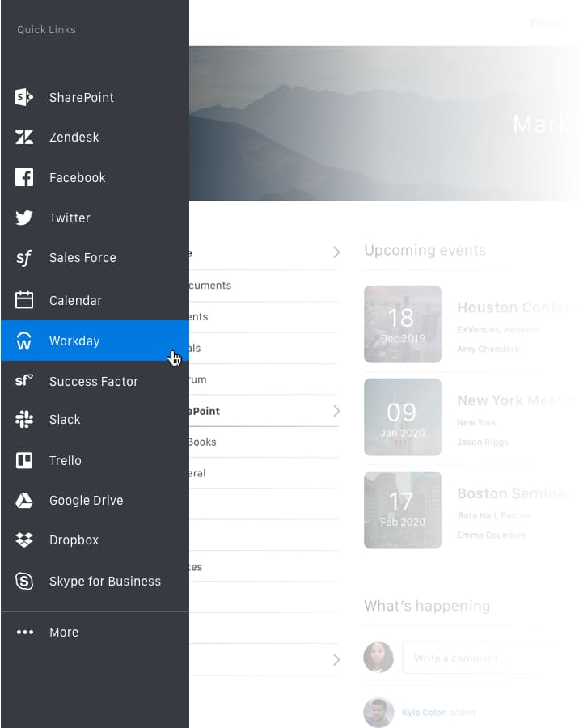Click the Slack logo icon
The image size is (579, 728).
click(24, 419)
